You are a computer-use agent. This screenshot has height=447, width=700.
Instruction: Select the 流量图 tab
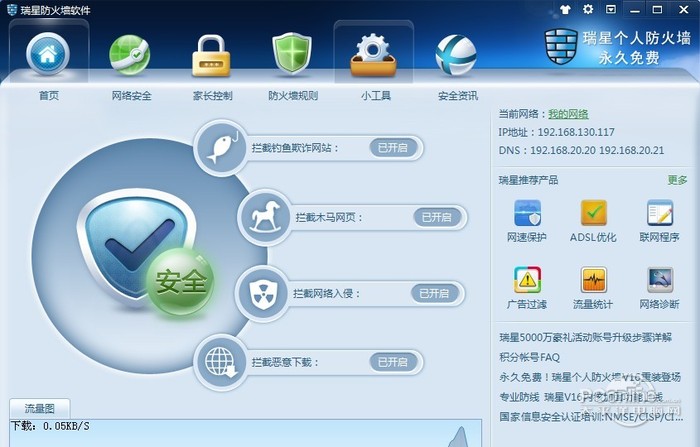(x=40, y=408)
